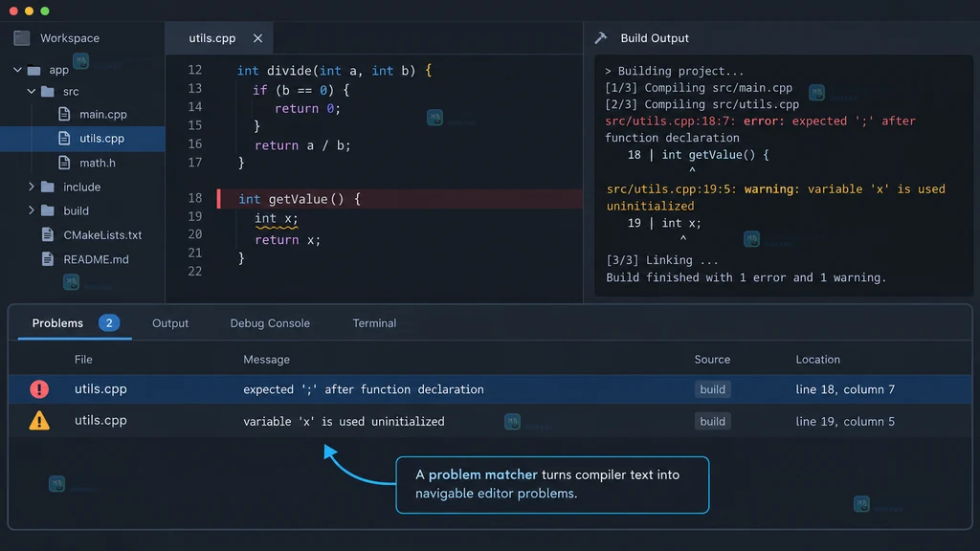The height and width of the screenshot is (551, 980).
Task: Click the build source badge on warning row
Action: coord(712,421)
